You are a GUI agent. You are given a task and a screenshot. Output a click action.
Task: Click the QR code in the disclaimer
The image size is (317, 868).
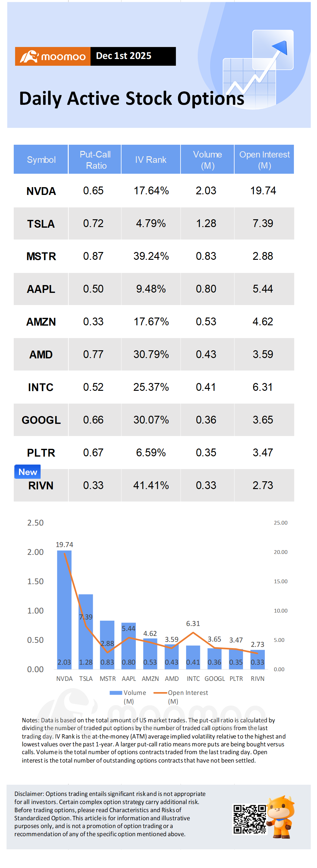click(250, 819)
